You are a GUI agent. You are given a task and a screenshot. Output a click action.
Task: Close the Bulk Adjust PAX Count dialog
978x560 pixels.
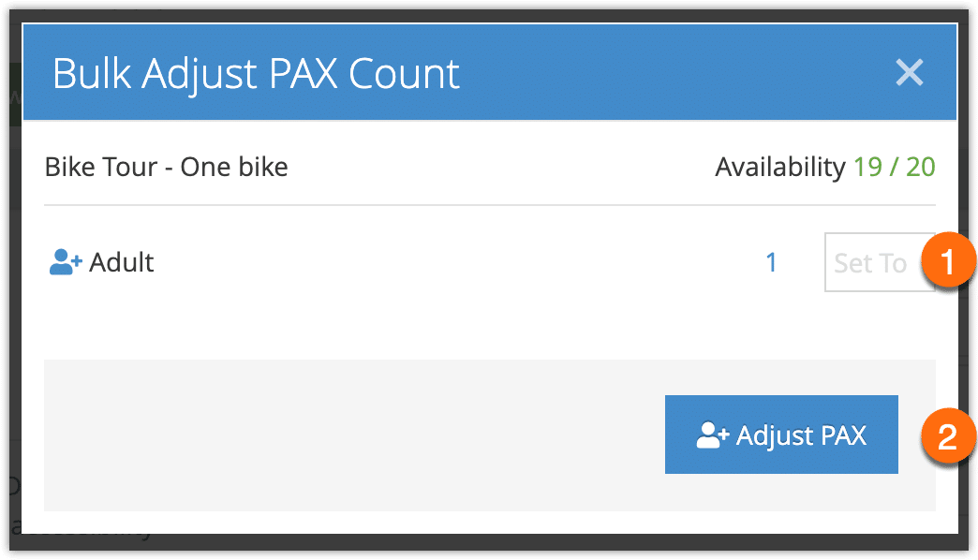click(x=909, y=72)
